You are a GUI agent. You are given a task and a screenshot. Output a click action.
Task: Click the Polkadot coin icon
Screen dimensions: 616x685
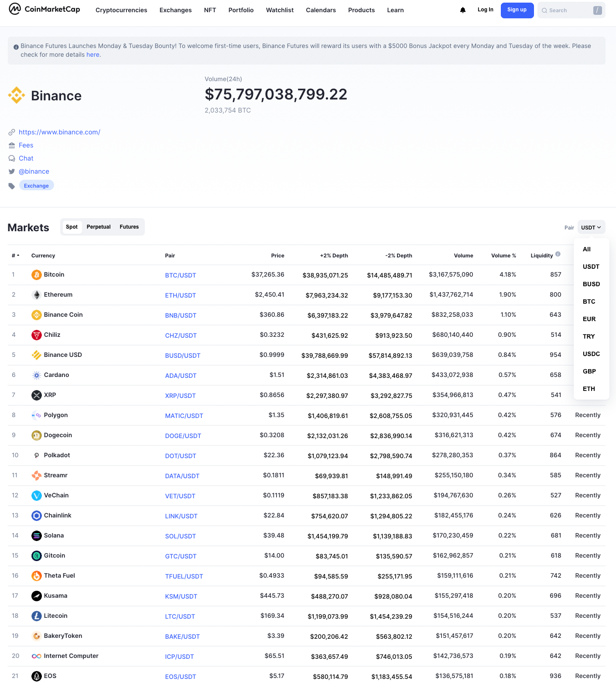[x=37, y=456]
